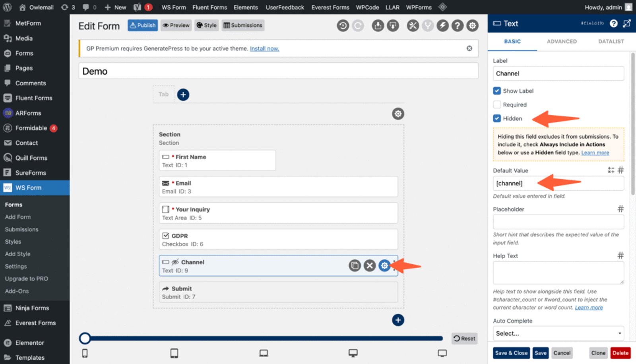The height and width of the screenshot is (364, 636).
Task: Select the Basic tab
Action: 512,41
